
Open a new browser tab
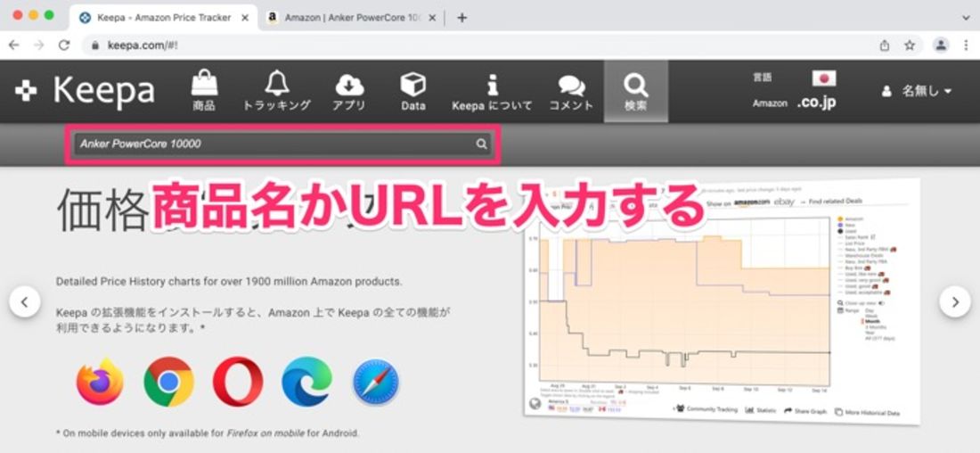[x=461, y=18]
